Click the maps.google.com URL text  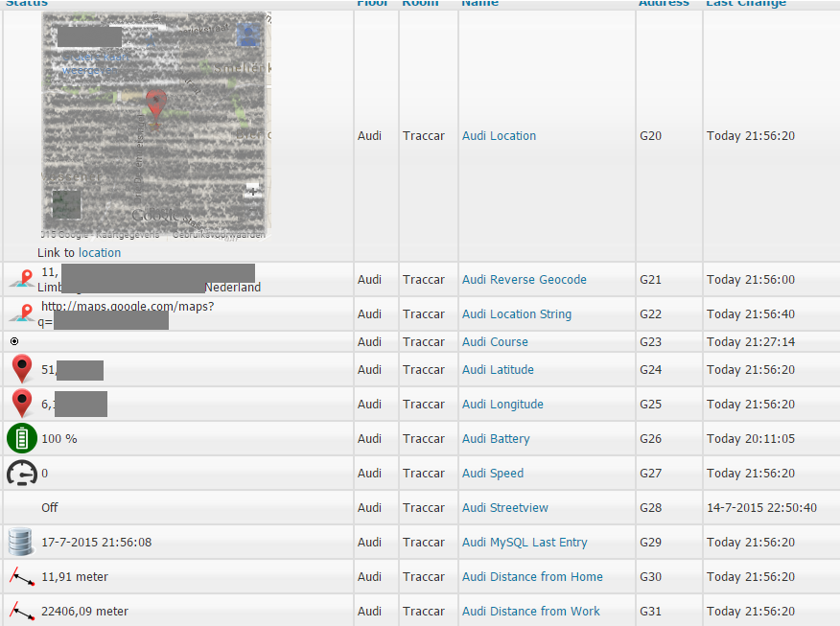(x=128, y=307)
